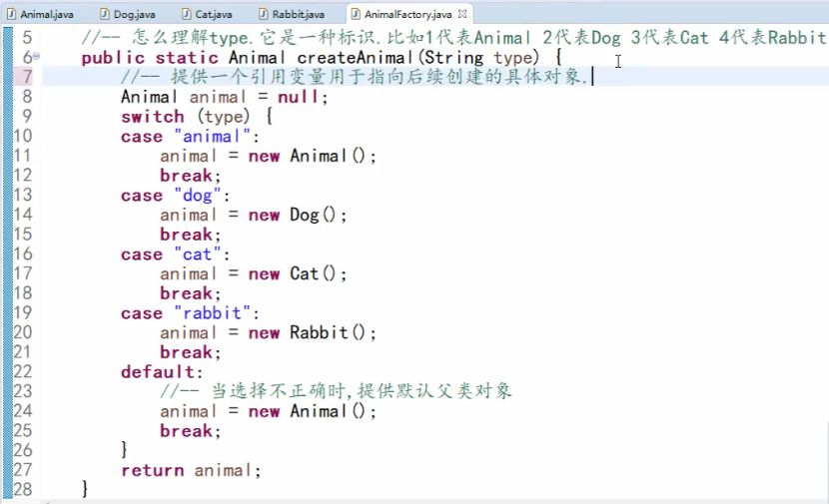
Task: Click the "animal" case string
Action: click(x=212, y=137)
